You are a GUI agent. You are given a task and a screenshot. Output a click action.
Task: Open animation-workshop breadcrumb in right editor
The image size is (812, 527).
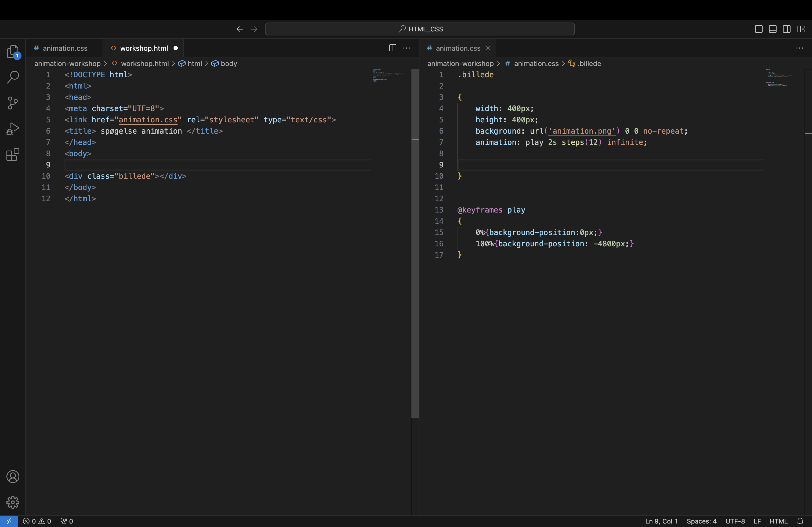pos(461,63)
